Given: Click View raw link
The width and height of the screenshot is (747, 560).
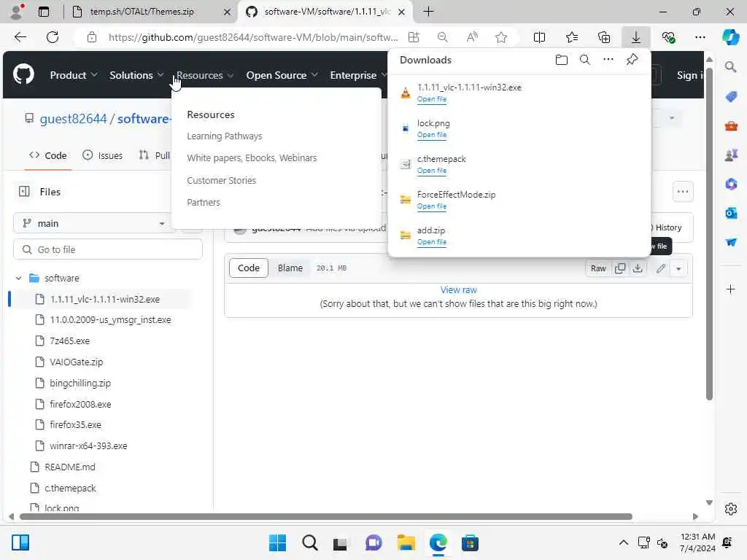Looking at the screenshot, I should click(458, 289).
